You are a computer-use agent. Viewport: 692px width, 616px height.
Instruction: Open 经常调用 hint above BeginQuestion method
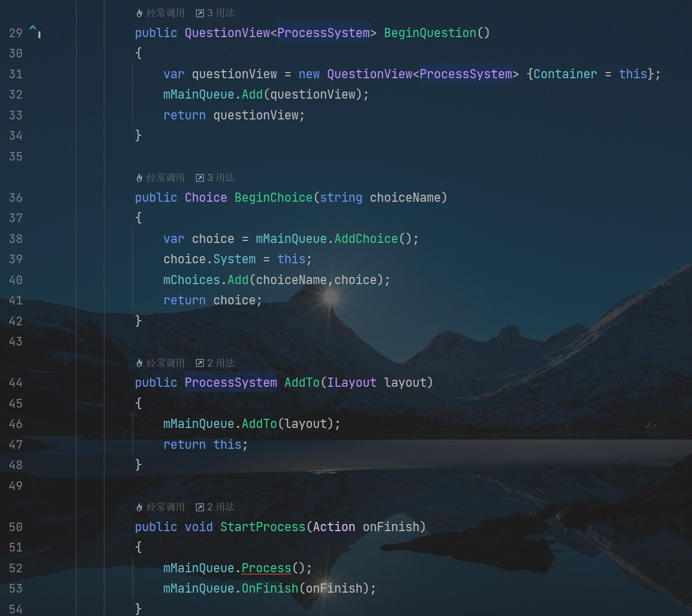161,13
